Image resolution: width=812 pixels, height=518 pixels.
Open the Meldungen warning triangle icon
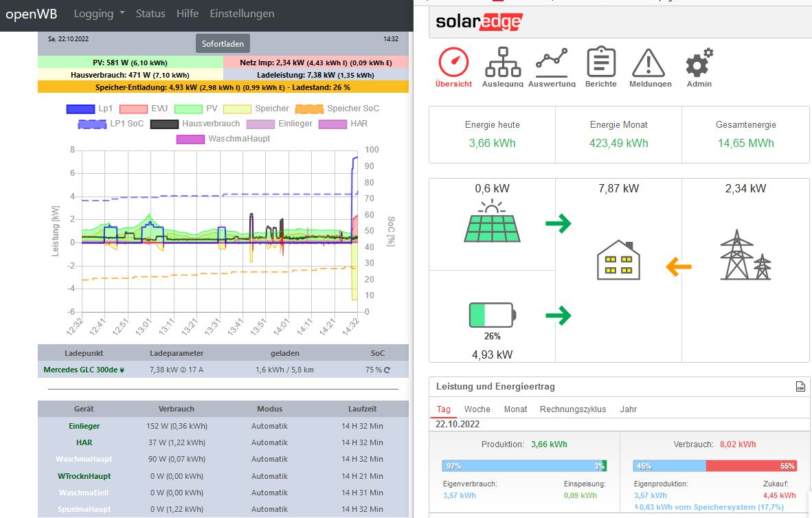coord(650,63)
